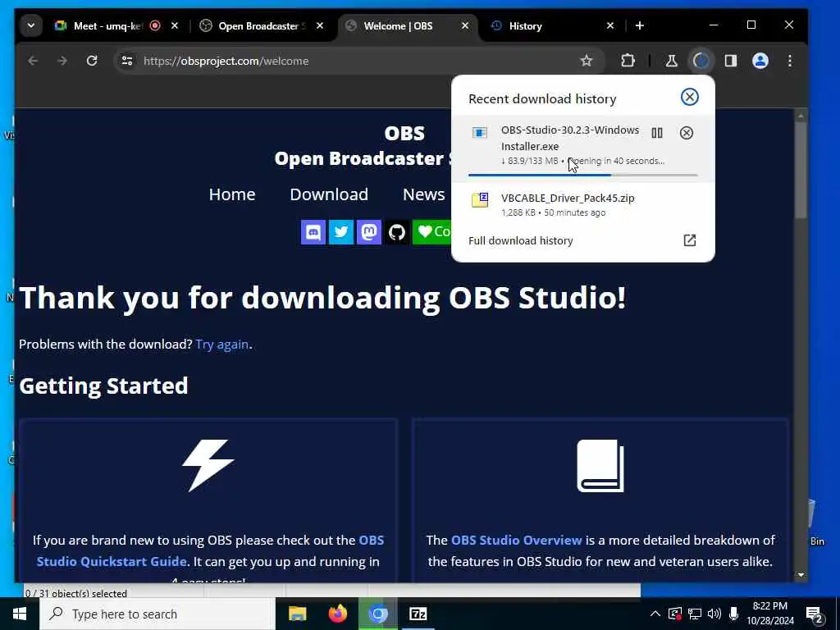Open a new browser tab
The width and height of the screenshot is (840, 630).
(x=640, y=25)
